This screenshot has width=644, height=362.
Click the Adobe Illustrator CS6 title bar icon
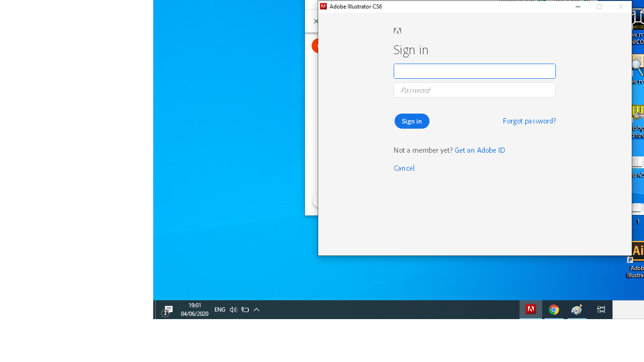tap(323, 7)
